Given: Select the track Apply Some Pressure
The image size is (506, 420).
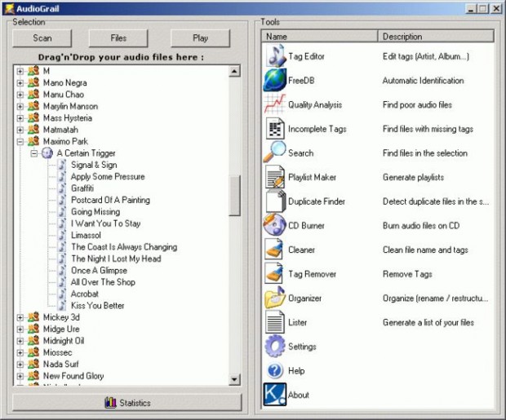Looking at the screenshot, I should coord(108,176).
